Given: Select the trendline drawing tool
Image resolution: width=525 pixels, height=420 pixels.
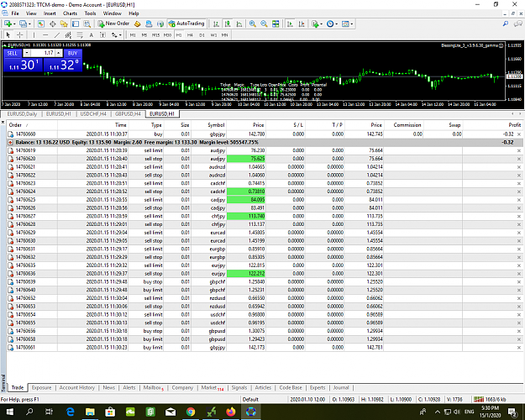Looking at the screenshot, I should 57,34.
